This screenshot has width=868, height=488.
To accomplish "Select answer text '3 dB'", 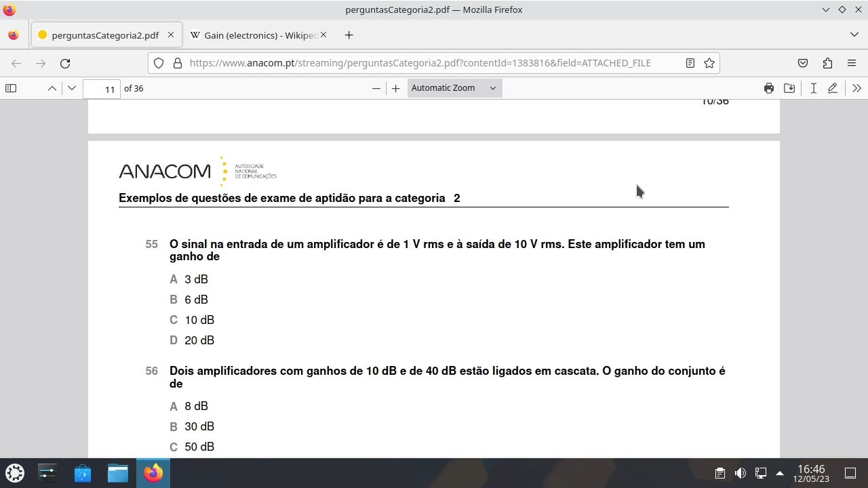I will click(196, 279).
